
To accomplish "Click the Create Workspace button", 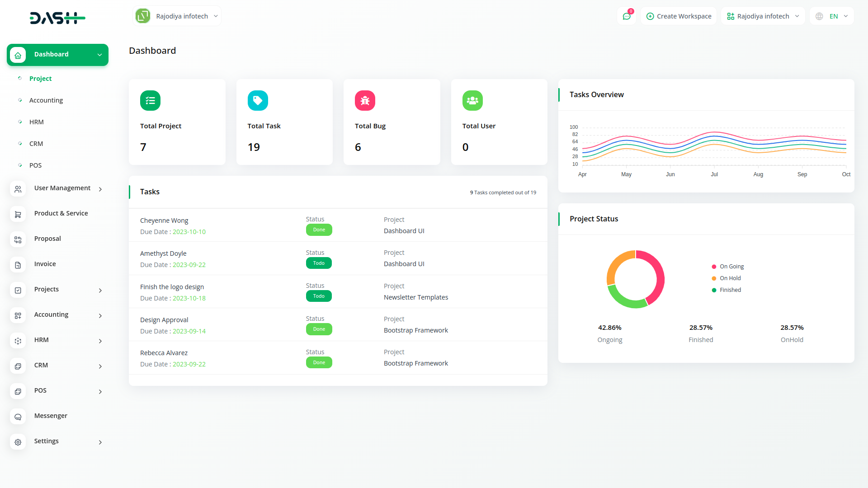I will 679,16.
